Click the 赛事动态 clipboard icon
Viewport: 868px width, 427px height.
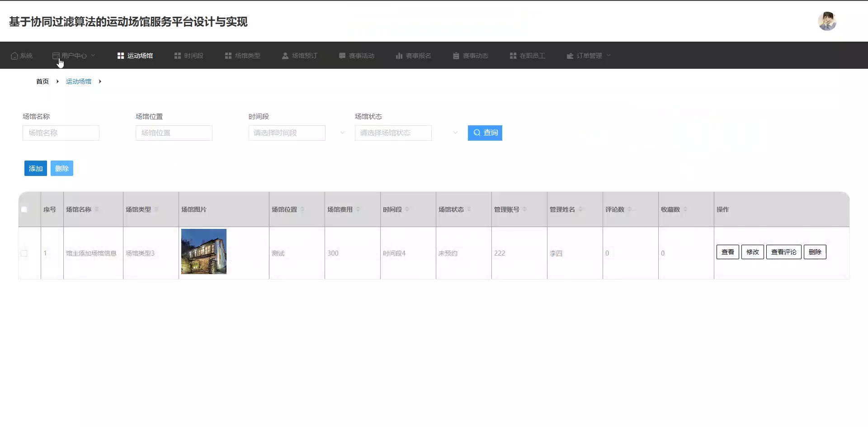(x=456, y=56)
